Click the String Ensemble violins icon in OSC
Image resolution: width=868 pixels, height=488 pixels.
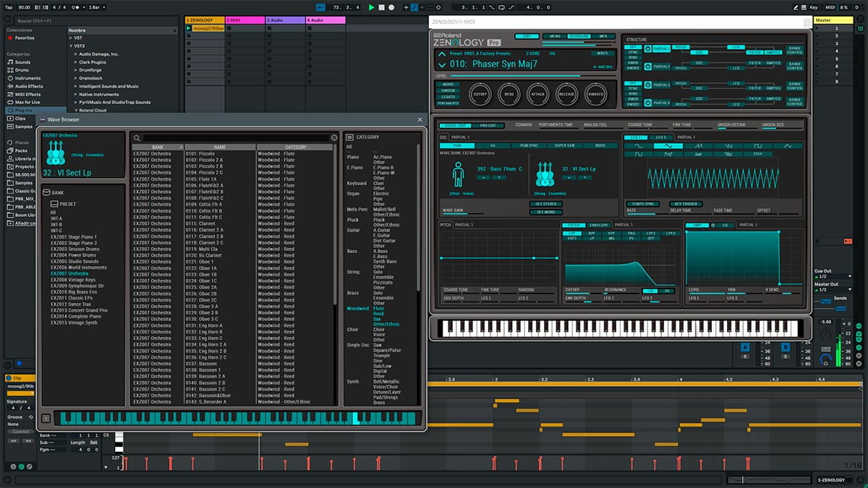544,174
